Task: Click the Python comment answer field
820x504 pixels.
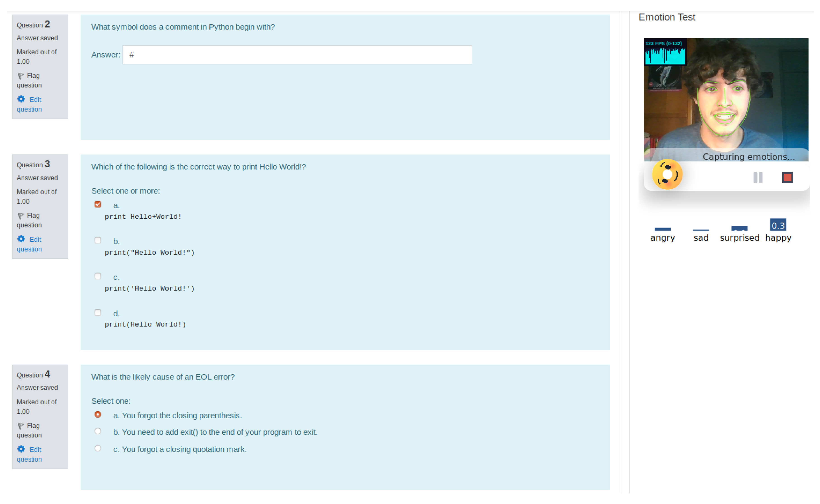Action: click(297, 55)
